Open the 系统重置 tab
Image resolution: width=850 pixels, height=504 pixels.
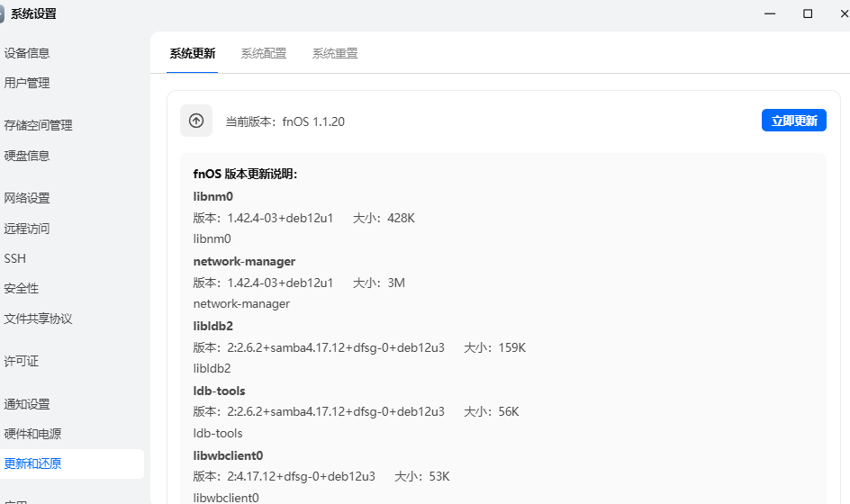click(x=335, y=54)
